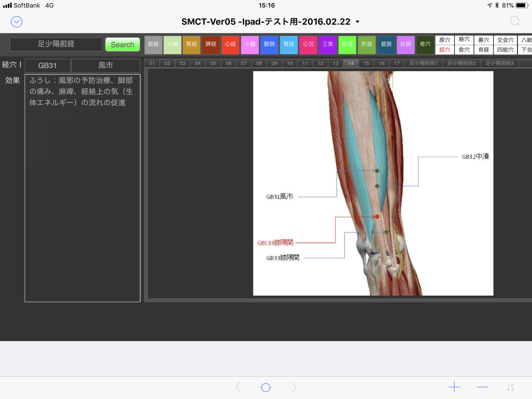This screenshot has width=532, height=399.
Task: Add a new record with plus icon
Action: point(454,387)
